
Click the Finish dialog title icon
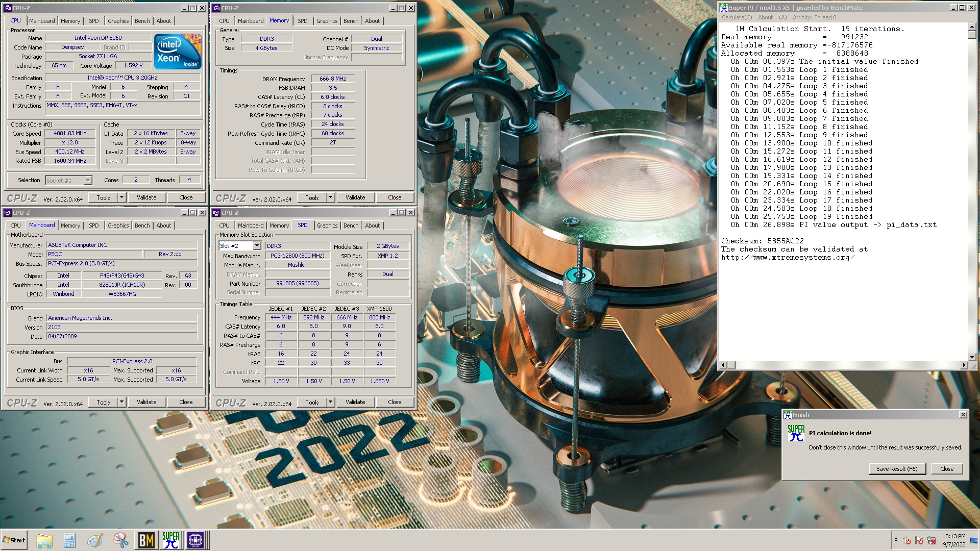click(x=788, y=415)
